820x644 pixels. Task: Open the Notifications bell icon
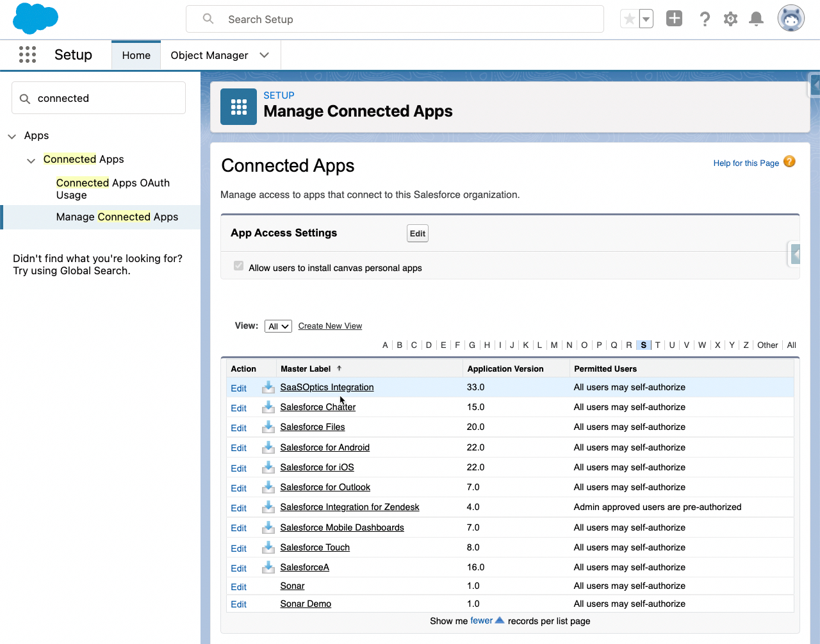(757, 19)
